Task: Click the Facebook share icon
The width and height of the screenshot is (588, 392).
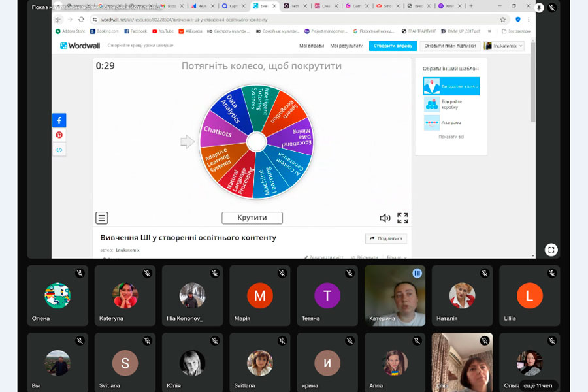Action: pyautogui.click(x=59, y=120)
